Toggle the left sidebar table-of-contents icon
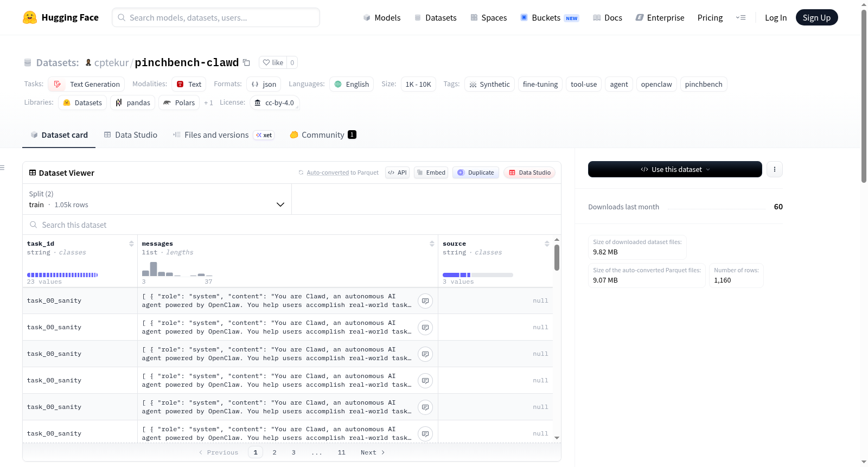Screen dimensions: 868x467 pos(2,168)
